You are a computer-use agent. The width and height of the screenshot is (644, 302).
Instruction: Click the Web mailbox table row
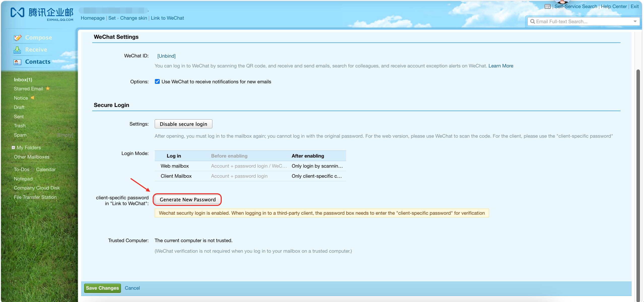click(250, 166)
